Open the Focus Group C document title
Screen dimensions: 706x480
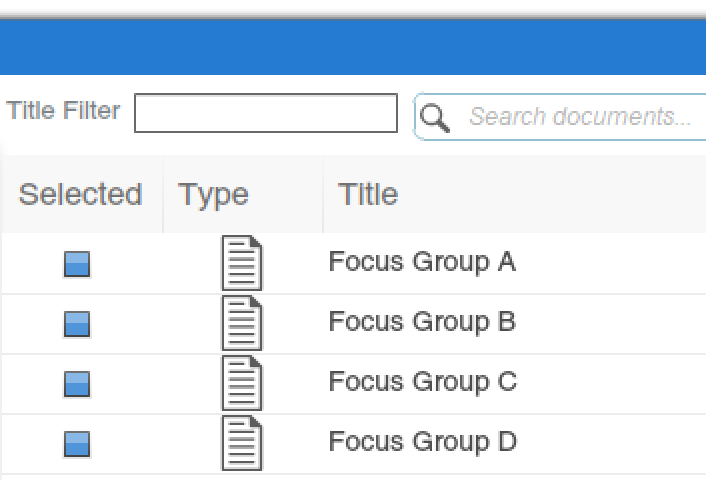[423, 381]
